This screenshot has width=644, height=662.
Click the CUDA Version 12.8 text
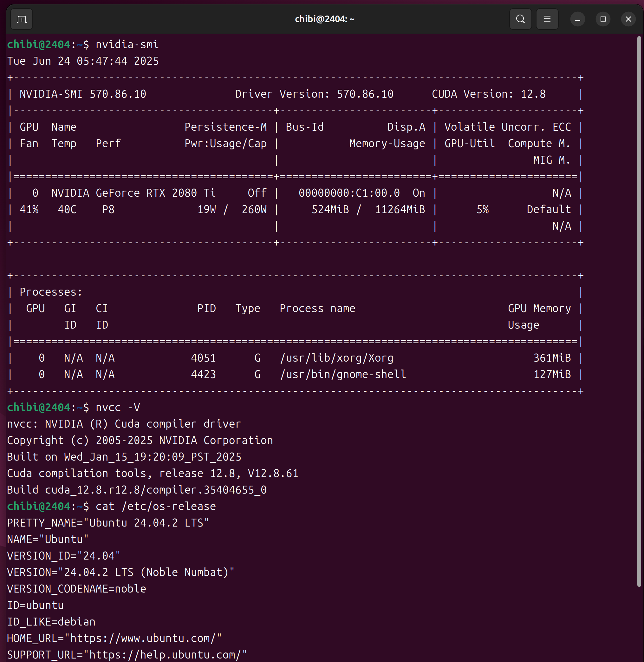[x=488, y=94]
